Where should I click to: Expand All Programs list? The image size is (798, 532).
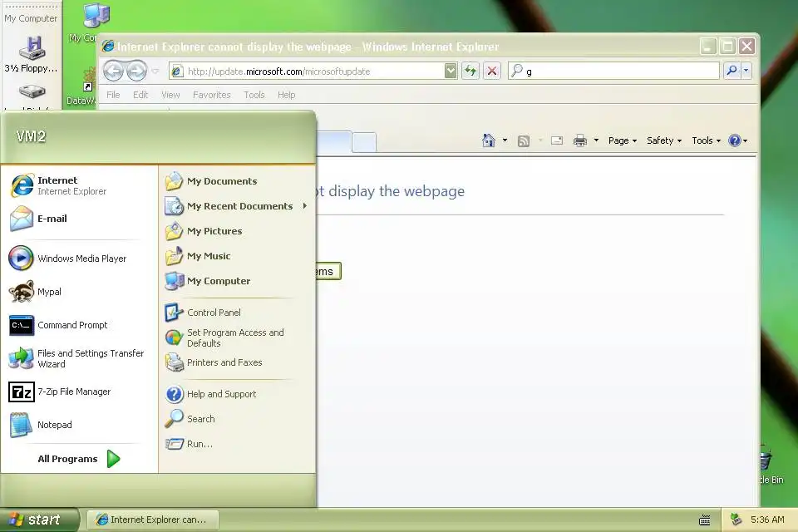pos(80,459)
